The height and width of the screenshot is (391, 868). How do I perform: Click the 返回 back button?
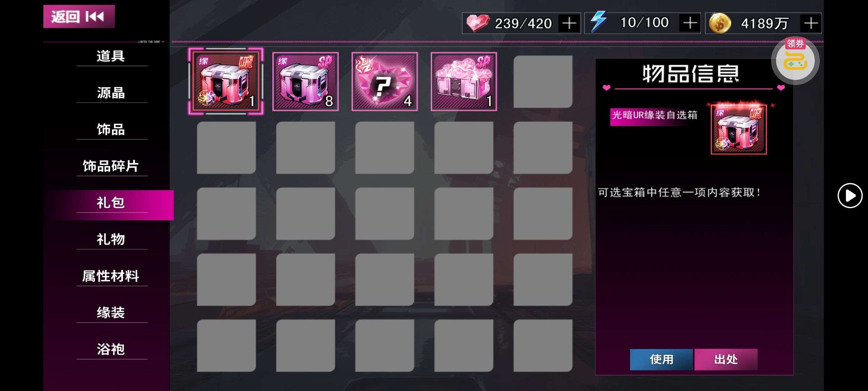click(x=79, y=17)
